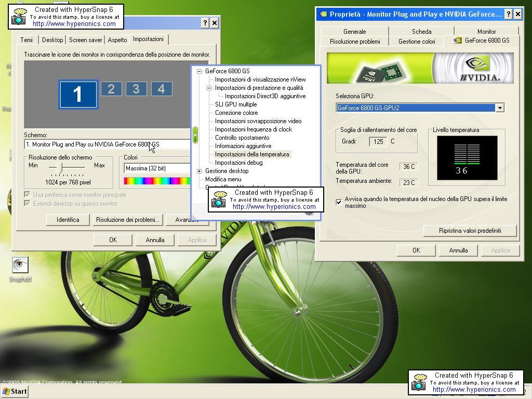
Task: Switch to the Aspetto tab
Action: click(117, 40)
